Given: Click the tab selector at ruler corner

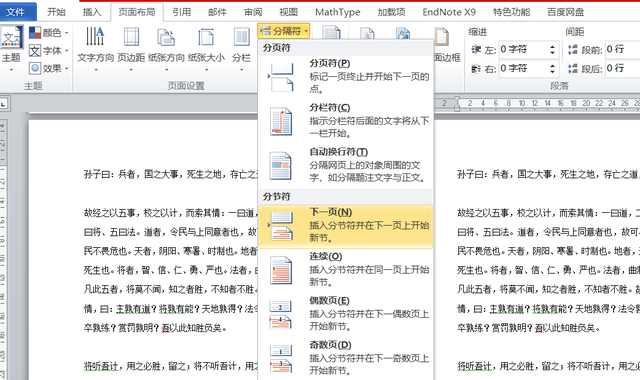Looking at the screenshot, I should [4, 104].
